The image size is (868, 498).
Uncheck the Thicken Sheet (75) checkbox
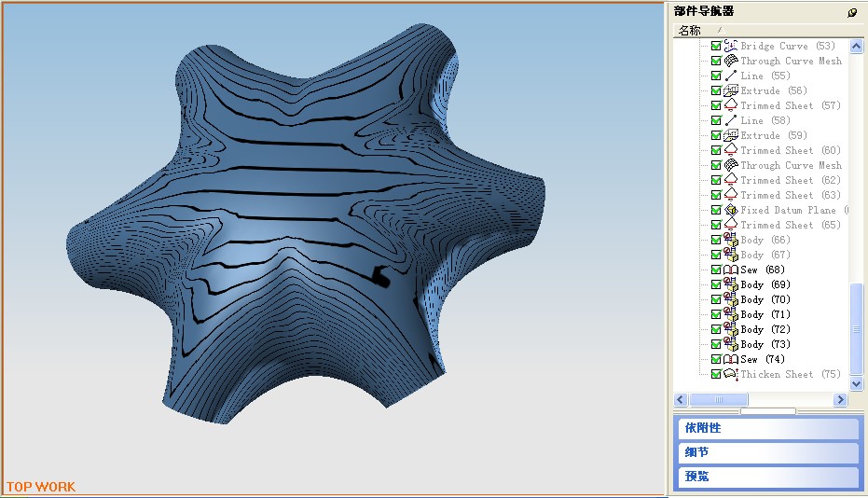pyautogui.click(x=716, y=375)
